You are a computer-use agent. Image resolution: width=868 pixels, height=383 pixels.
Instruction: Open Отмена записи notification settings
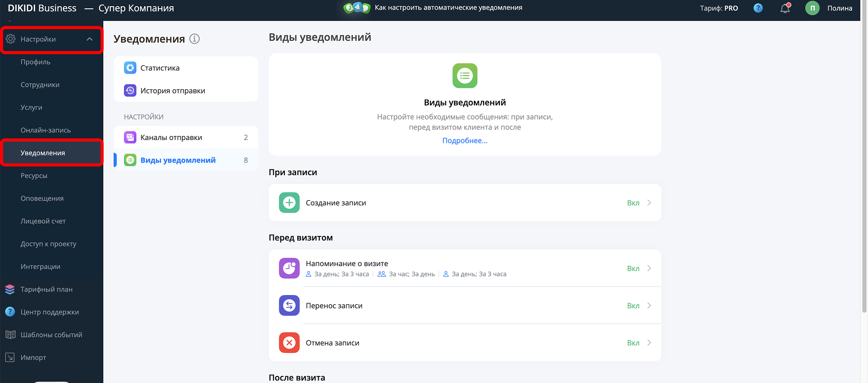[465, 343]
